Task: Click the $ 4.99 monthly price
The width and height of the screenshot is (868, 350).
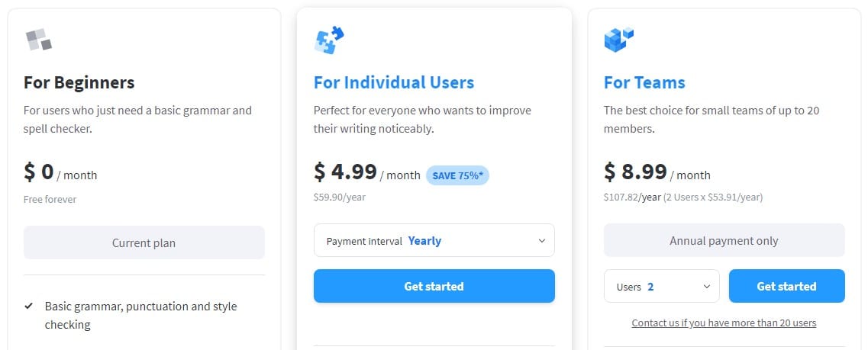Action: 345,172
